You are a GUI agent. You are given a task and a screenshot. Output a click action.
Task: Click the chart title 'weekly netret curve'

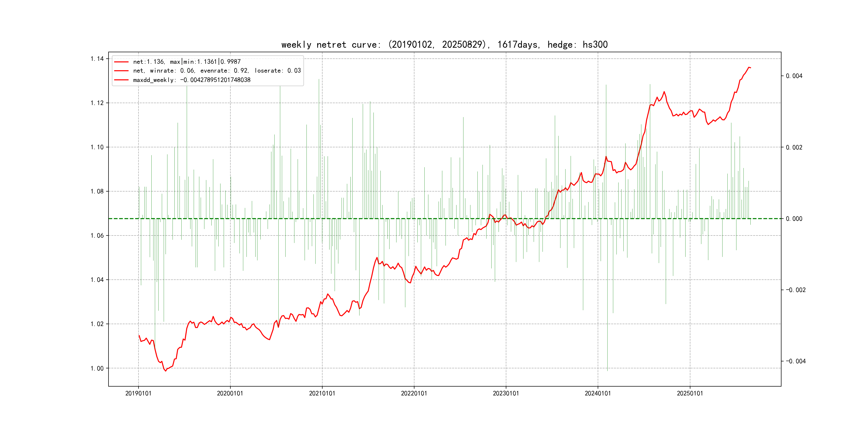click(444, 45)
